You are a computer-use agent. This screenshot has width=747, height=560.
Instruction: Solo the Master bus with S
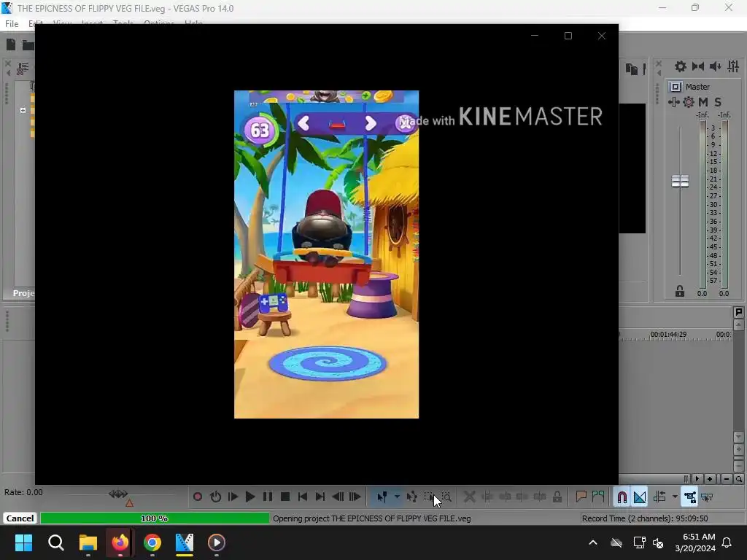(x=718, y=102)
